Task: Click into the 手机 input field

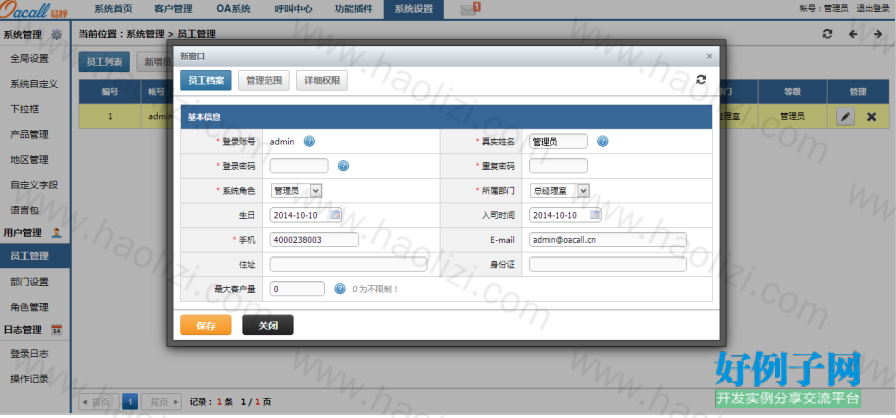Action: click(314, 240)
